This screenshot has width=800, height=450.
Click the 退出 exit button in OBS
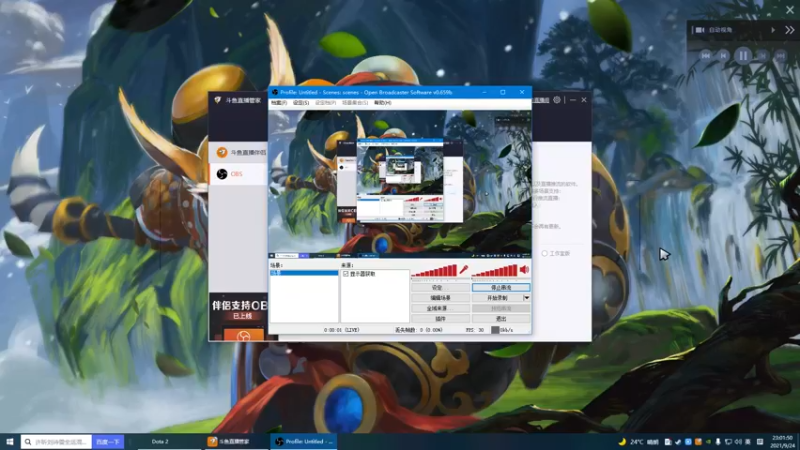pyautogui.click(x=501, y=319)
